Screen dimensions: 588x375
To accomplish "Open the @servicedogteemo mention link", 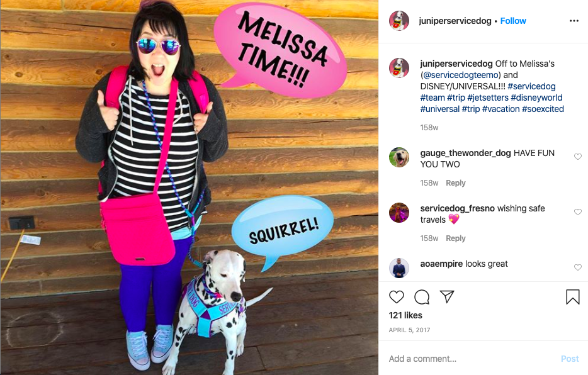I will point(460,75).
